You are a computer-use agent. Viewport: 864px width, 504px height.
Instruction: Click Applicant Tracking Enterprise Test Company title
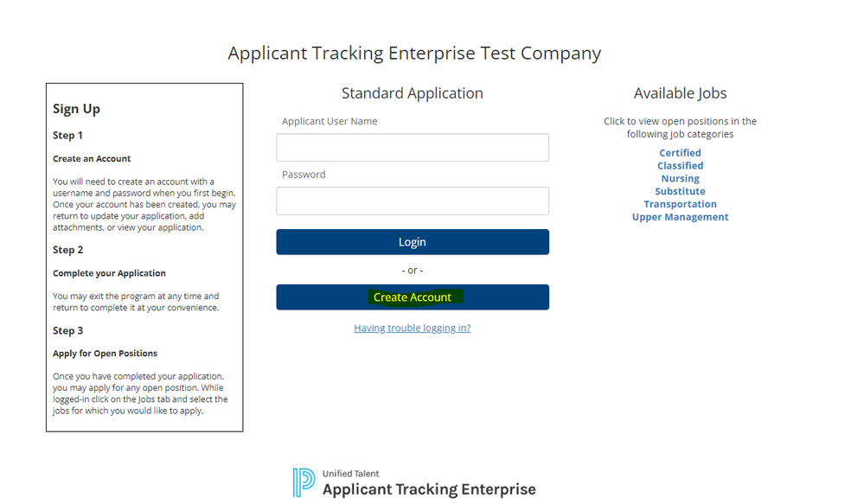click(x=414, y=54)
